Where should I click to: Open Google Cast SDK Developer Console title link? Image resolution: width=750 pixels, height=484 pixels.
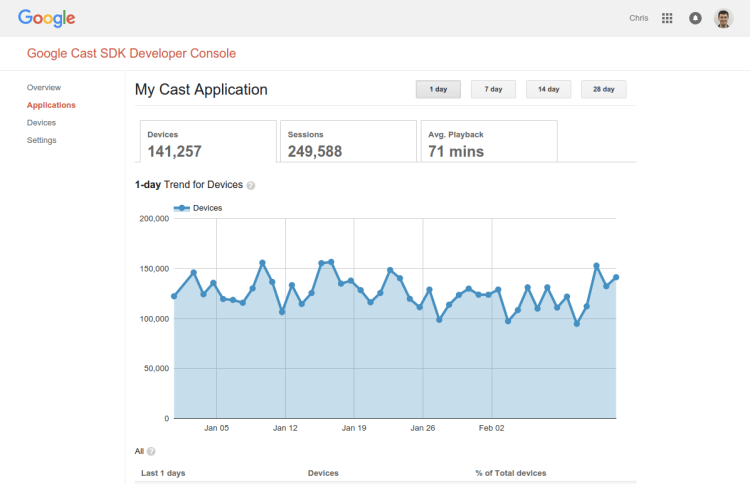(x=131, y=53)
